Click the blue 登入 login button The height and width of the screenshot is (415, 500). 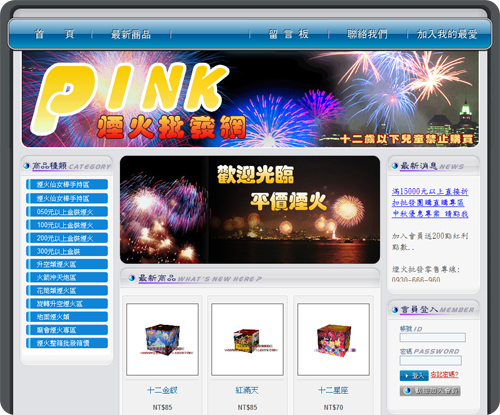(x=414, y=376)
